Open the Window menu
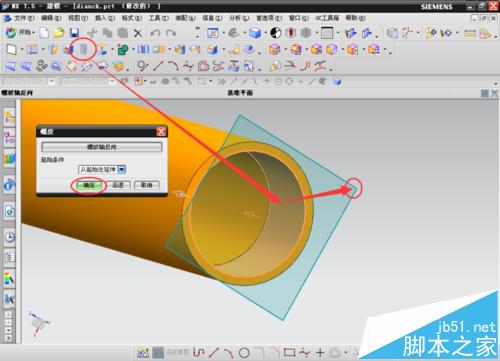The height and width of the screenshot is (361, 500). 299,18
